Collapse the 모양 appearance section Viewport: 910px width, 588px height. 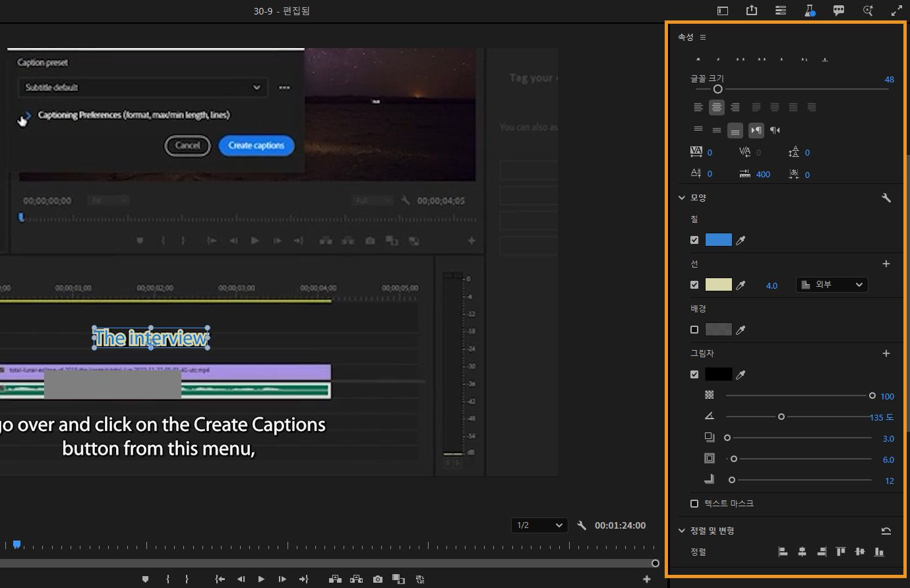click(x=682, y=198)
